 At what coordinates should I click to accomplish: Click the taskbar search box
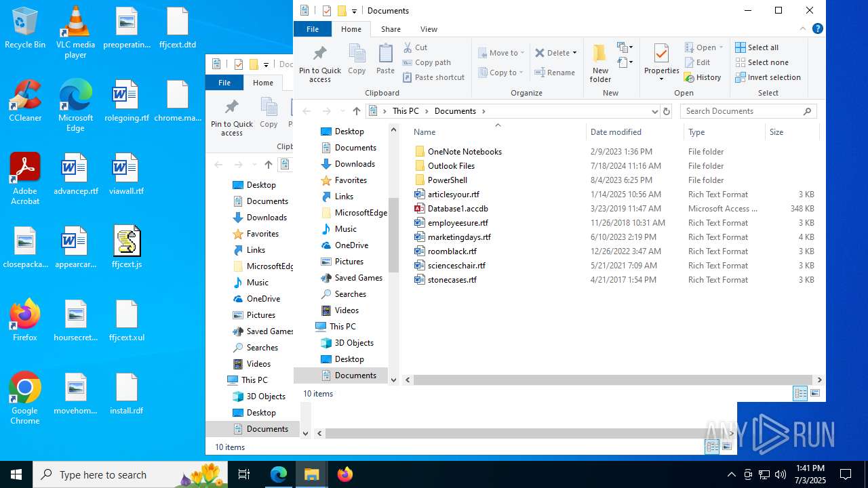click(130, 474)
